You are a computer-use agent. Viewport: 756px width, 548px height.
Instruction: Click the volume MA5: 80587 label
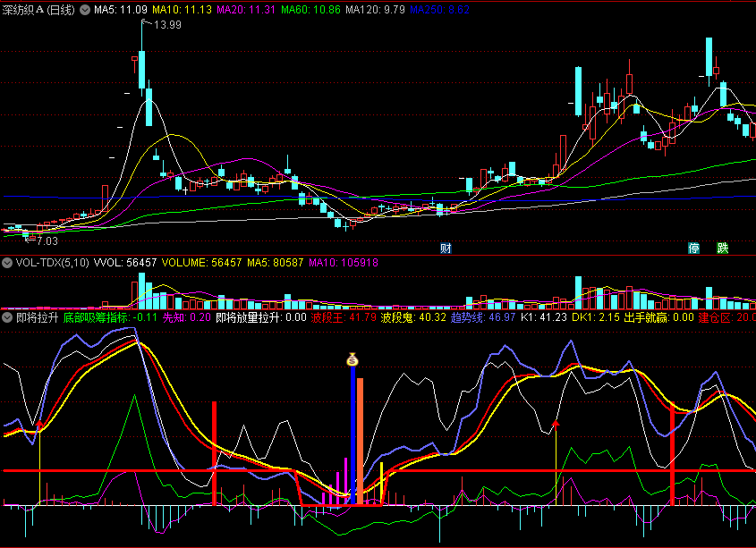click(x=276, y=263)
